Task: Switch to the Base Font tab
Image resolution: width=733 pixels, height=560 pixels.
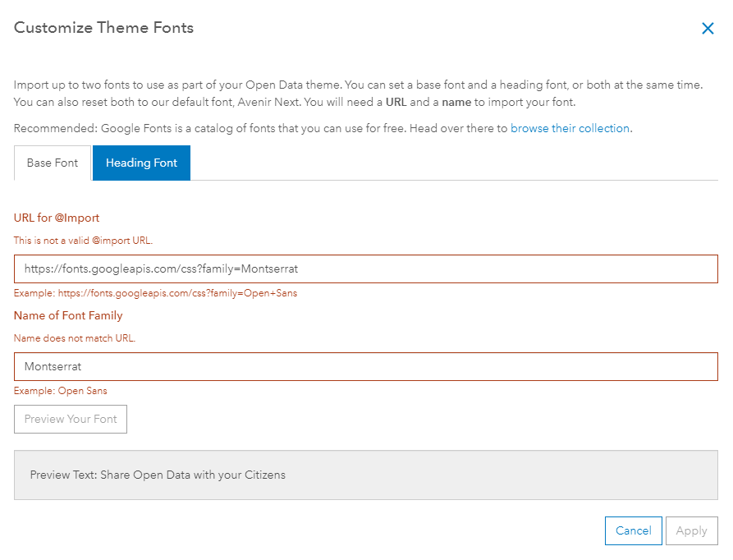Action: point(53,163)
